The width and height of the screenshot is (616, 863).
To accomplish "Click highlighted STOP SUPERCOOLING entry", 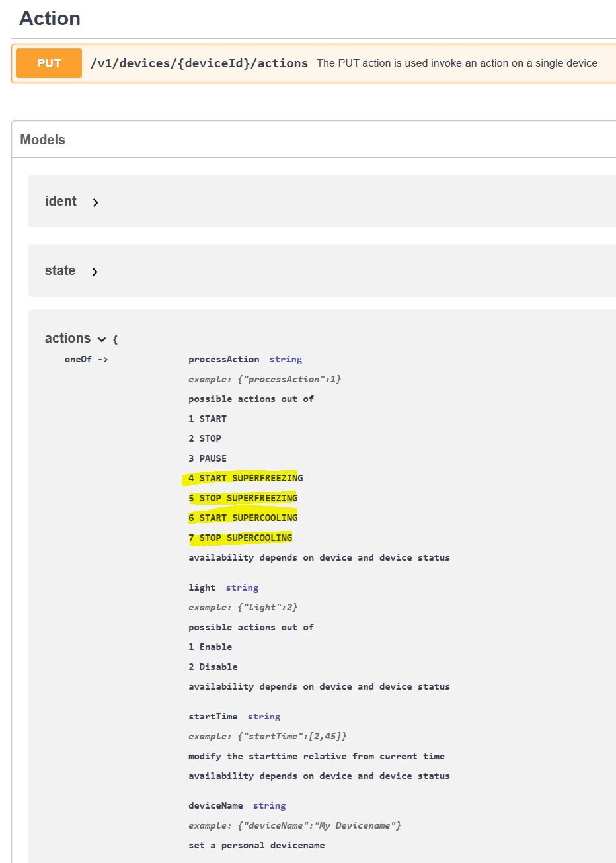I will coord(241,538).
